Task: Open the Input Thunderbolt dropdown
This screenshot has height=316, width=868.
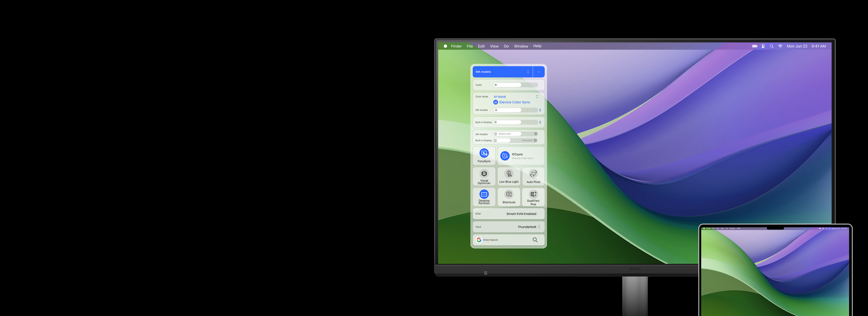Action: [x=508, y=227]
